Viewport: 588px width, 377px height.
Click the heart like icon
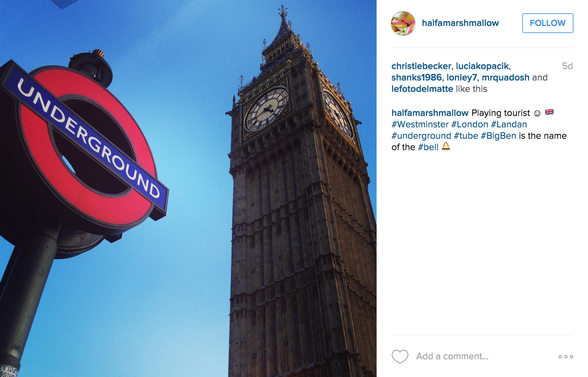[x=400, y=356]
